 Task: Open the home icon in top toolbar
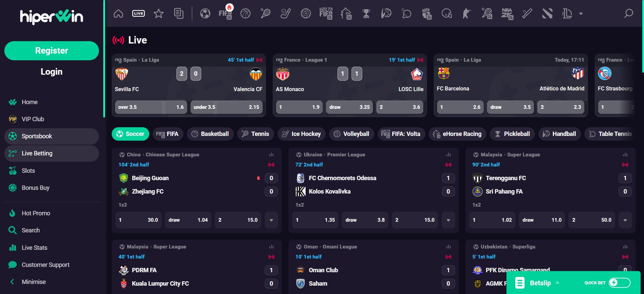click(x=118, y=14)
